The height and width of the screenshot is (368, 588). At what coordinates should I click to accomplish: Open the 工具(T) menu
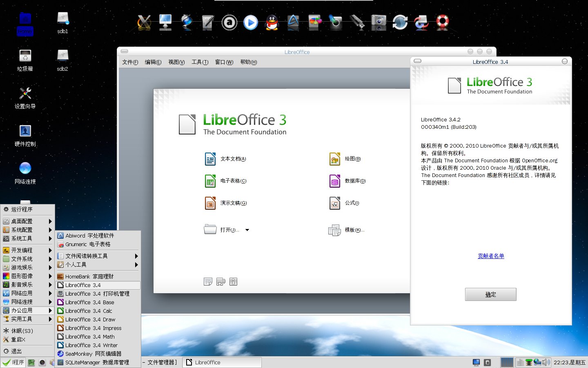point(200,62)
